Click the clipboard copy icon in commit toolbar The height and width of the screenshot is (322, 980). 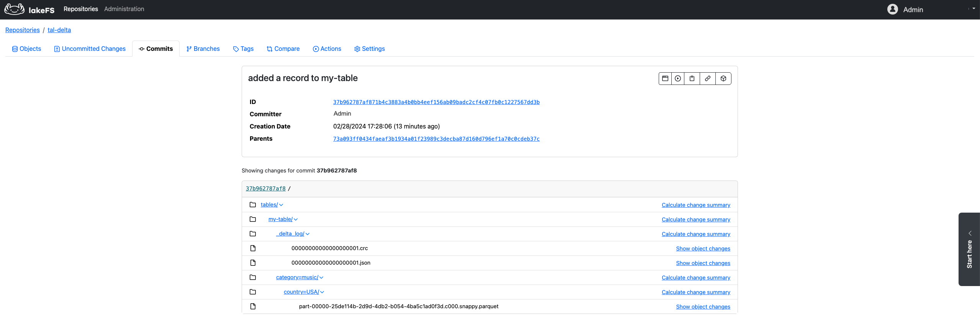point(692,78)
